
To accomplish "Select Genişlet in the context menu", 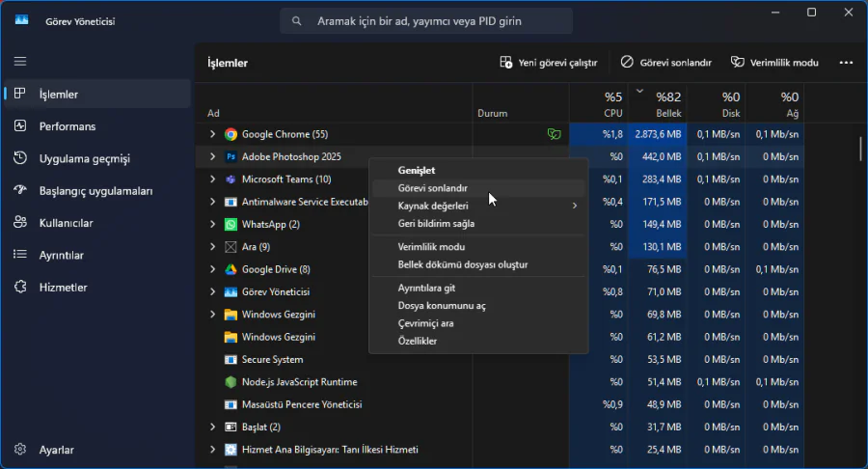I will coord(478,171).
